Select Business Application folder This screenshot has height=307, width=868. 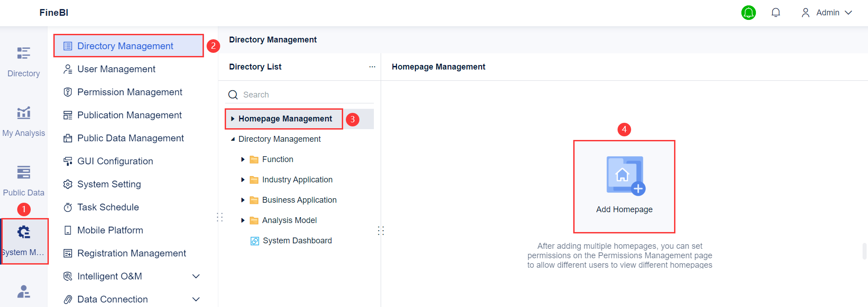[x=299, y=200]
